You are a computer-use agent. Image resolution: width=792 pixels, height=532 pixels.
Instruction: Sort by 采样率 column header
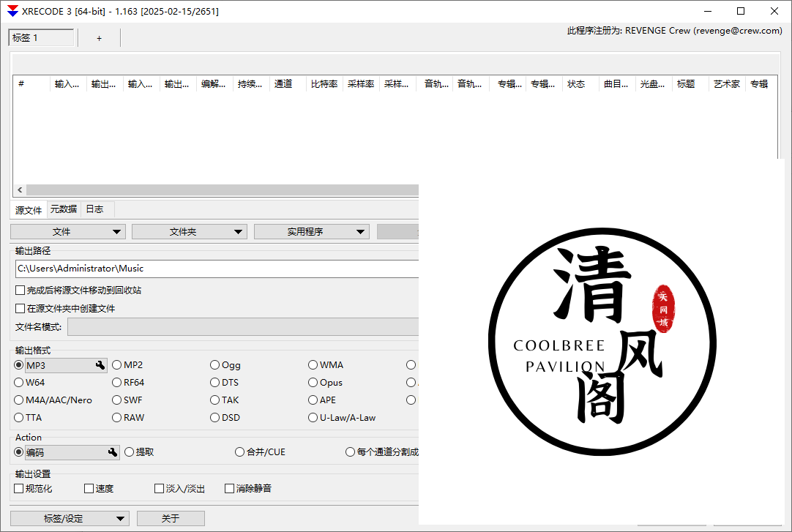pyautogui.click(x=361, y=83)
